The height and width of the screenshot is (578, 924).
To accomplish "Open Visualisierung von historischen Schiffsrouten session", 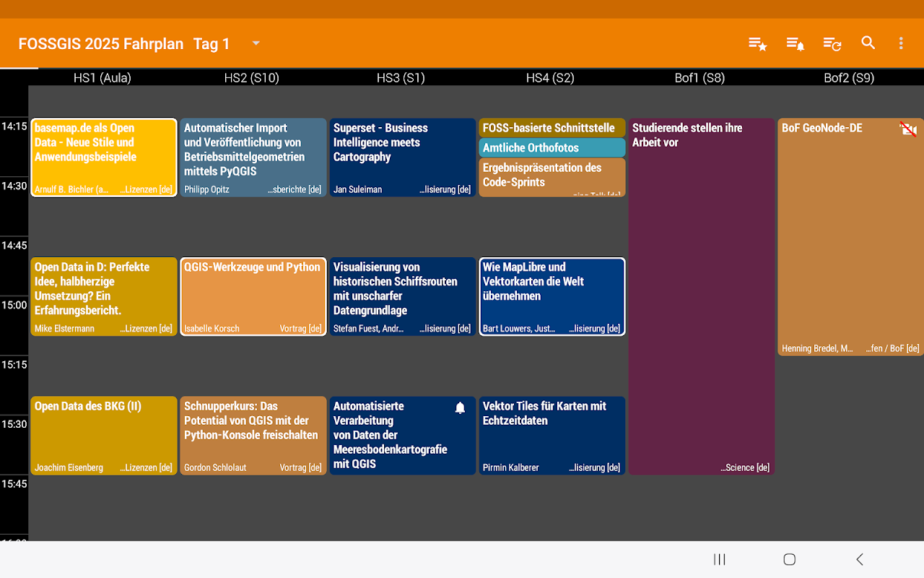I will click(403, 296).
